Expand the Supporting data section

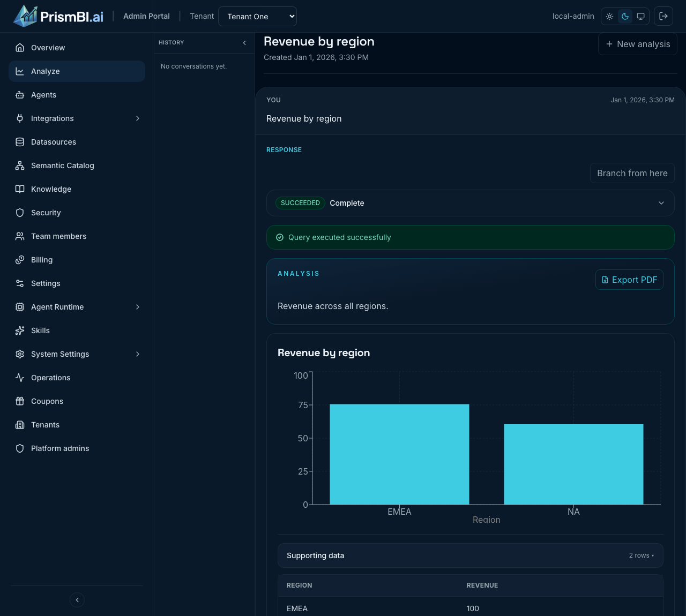pos(471,555)
